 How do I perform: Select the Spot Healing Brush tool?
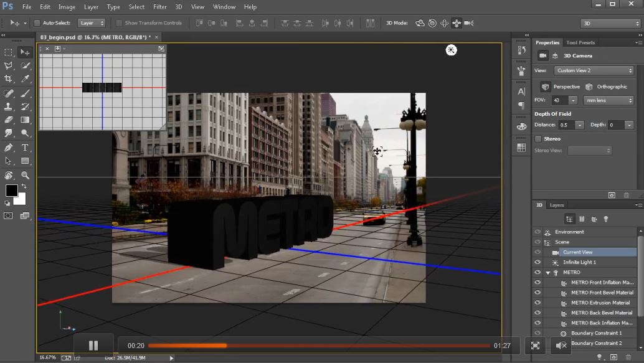pos(8,93)
